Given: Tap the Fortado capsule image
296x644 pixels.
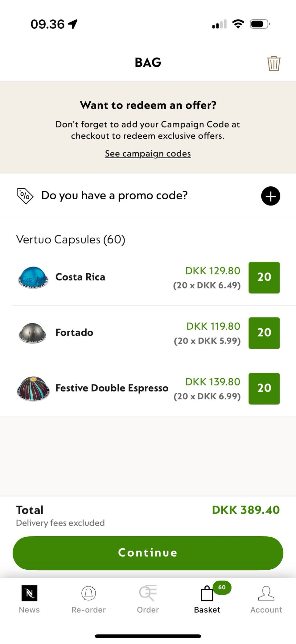Looking at the screenshot, I should pyautogui.click(x=33, y=333).
